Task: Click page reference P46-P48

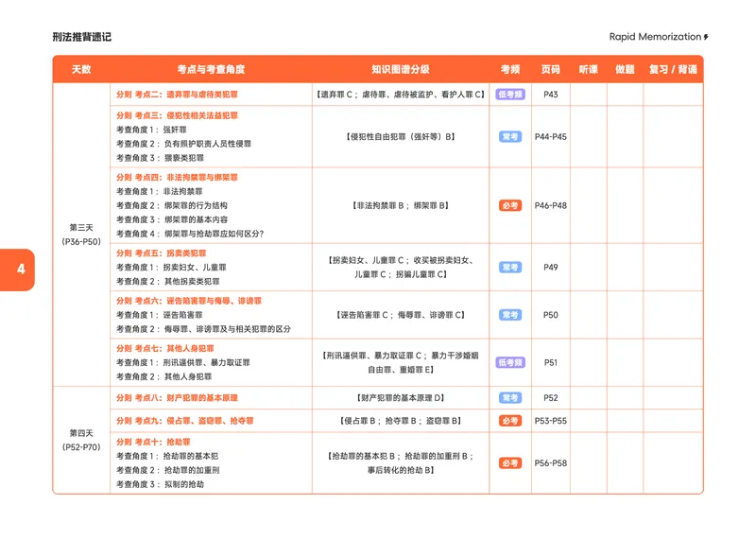Action: click(x=551, y=205)
